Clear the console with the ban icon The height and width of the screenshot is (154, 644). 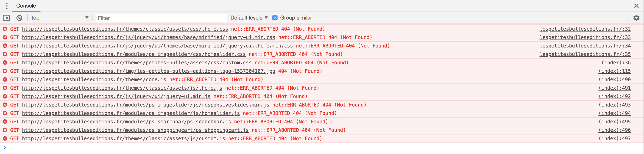coord(19,18)
